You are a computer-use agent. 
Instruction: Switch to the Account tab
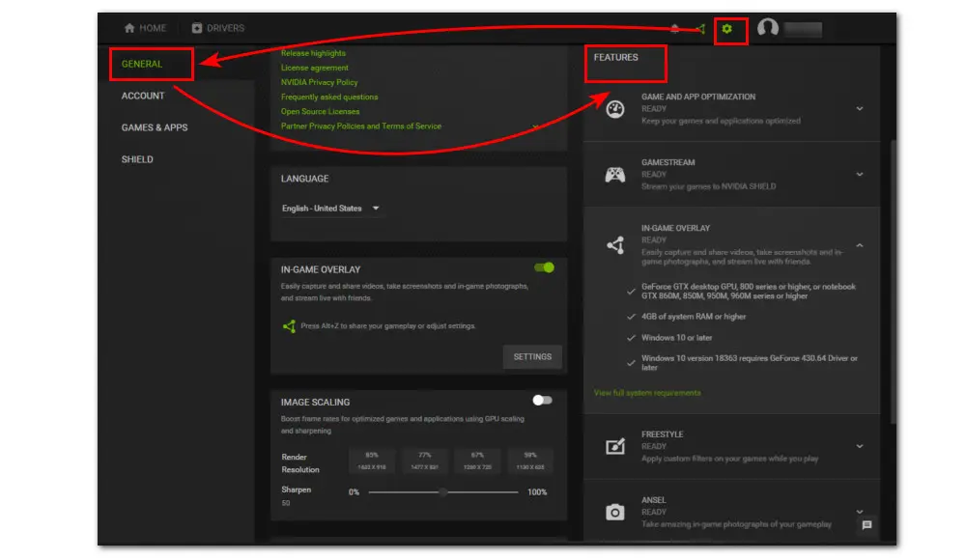143,96
